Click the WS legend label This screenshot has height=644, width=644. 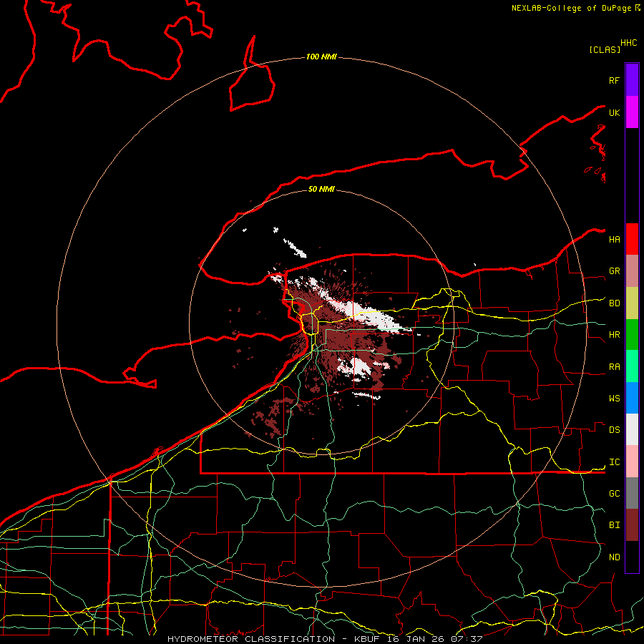[614, 399]
